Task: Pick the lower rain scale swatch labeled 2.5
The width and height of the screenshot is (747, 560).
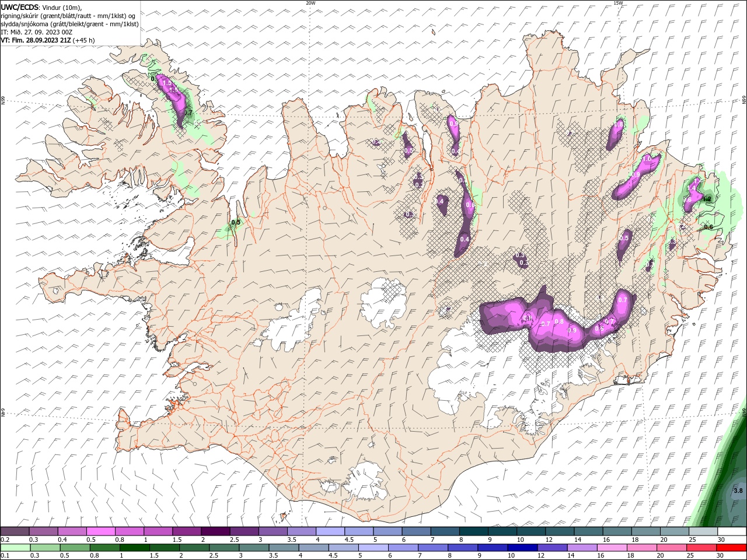Action: tap(224, 548)
